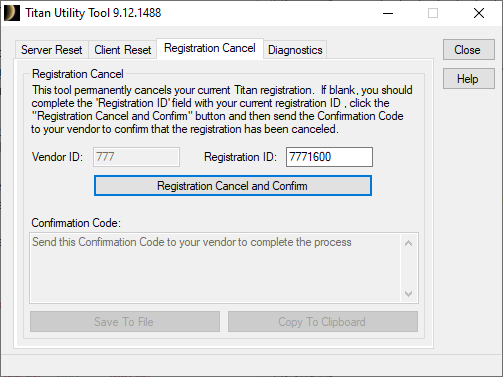Click Registration Cancel and Confirm button
Viewport: 503px width, 377px height.
point(233,186)
